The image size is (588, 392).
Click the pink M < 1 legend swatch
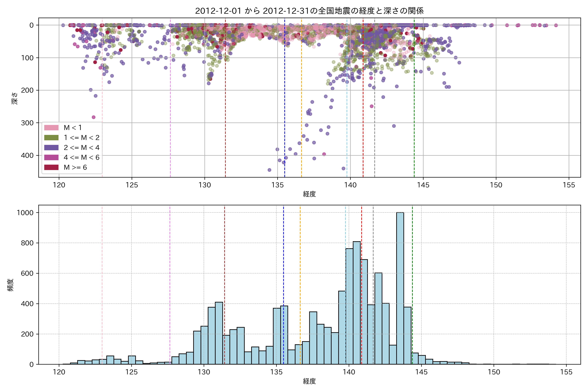(51, 128)
